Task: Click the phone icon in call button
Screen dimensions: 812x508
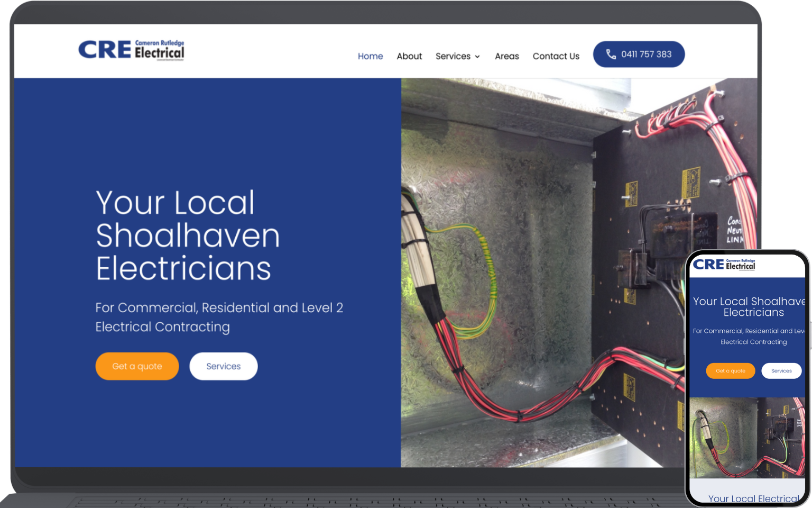Action: [611, 54]
